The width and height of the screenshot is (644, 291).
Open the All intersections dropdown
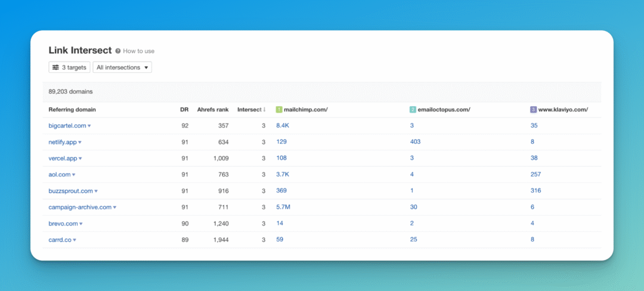[x=122, y=67]
